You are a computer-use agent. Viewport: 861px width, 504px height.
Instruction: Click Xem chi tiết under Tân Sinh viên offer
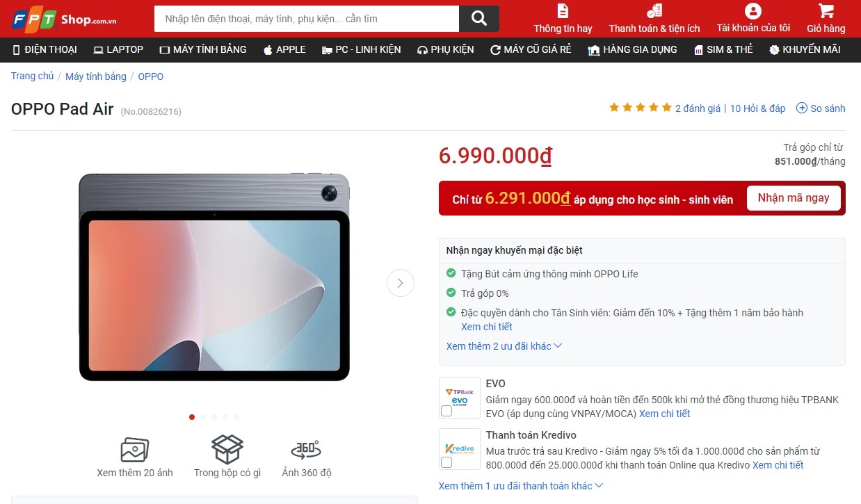(x=487, y=327)
